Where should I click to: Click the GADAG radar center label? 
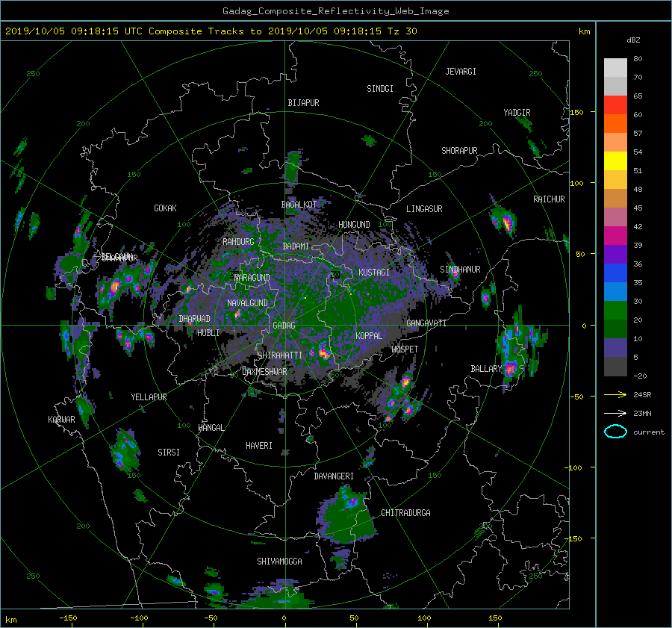pos(284,326)
